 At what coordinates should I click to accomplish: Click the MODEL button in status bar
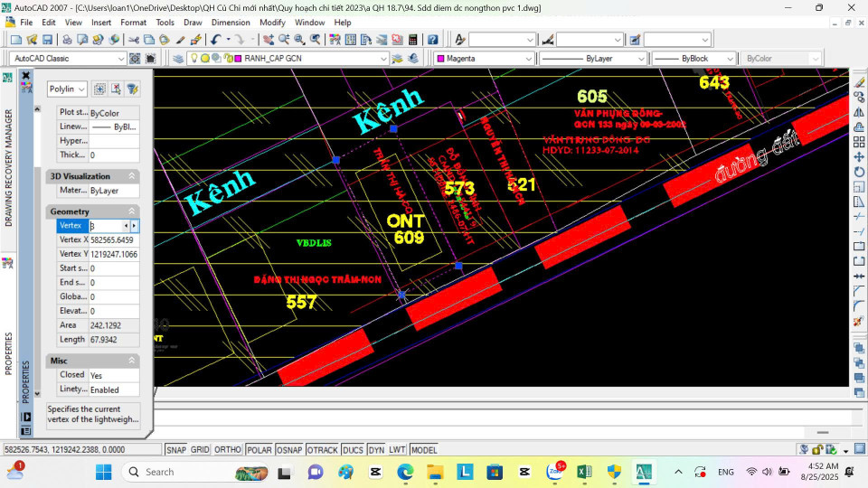pyautogui.click(x=424, y=450)
